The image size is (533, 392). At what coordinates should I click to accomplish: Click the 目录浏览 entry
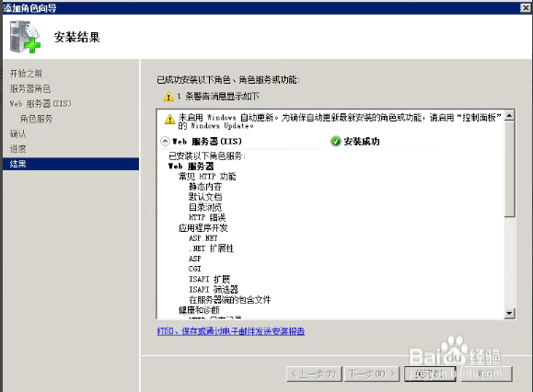click(x=205, y=207)
